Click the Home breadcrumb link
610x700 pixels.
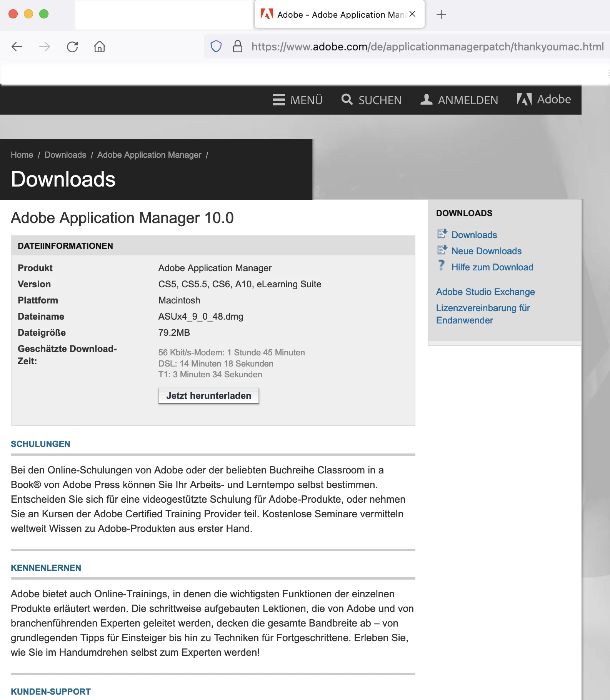22,155
